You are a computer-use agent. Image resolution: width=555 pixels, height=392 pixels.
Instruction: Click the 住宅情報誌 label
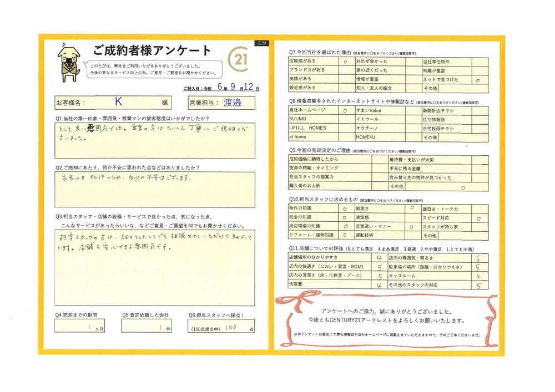(x=434, y=119)
